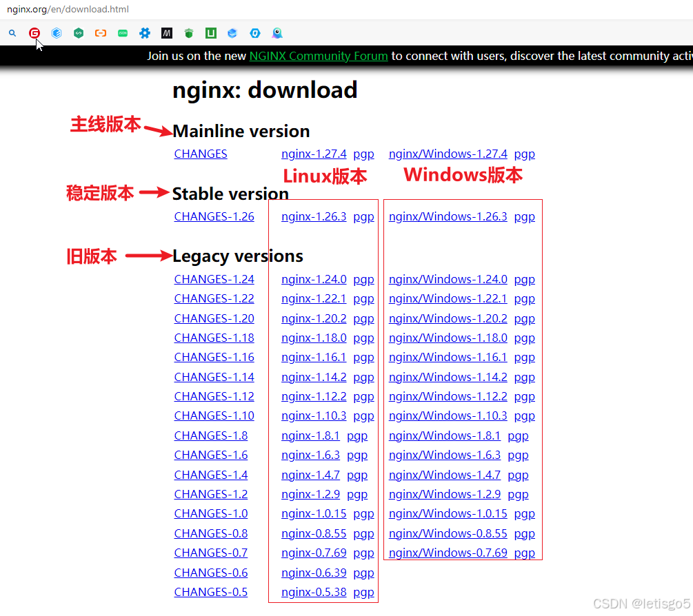
Task: Open the dark green hexagon link bookmark icon
Action: [x=79, y=33]
